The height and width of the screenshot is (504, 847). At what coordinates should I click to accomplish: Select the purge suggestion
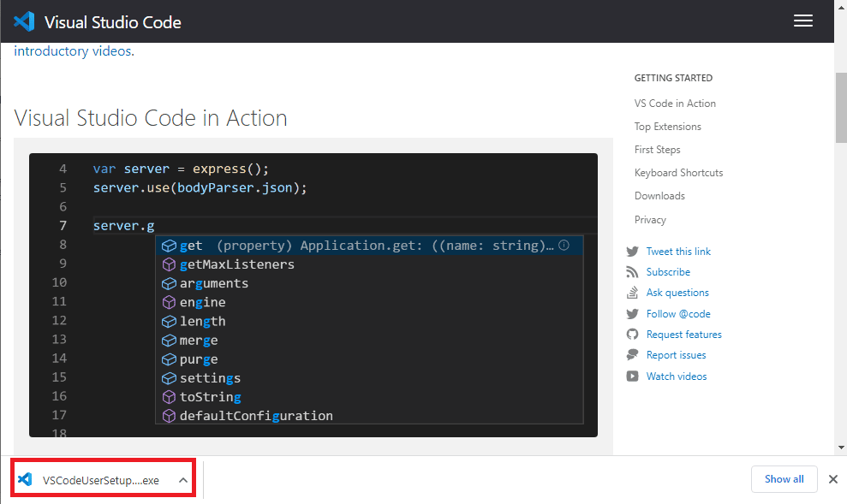click(369, 359)
